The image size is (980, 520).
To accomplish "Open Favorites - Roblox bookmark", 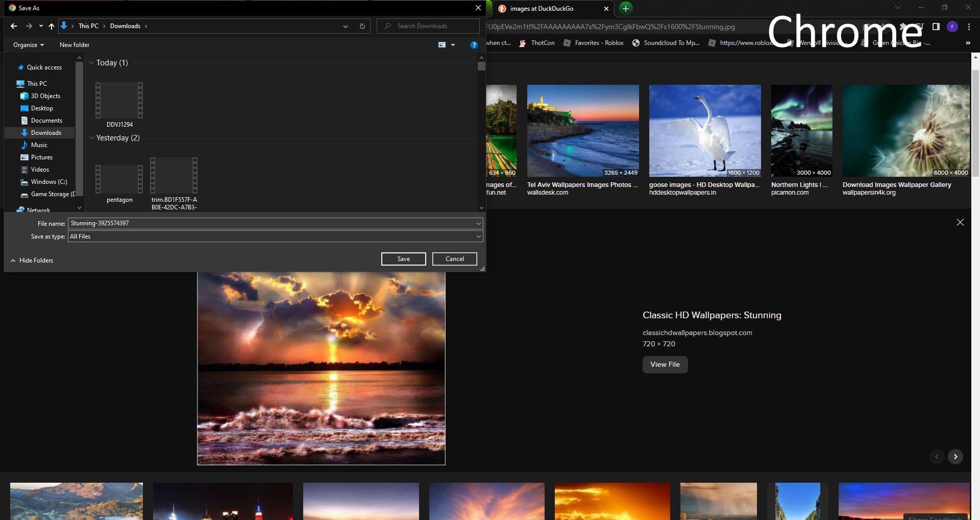I will [x=594, y=43].
